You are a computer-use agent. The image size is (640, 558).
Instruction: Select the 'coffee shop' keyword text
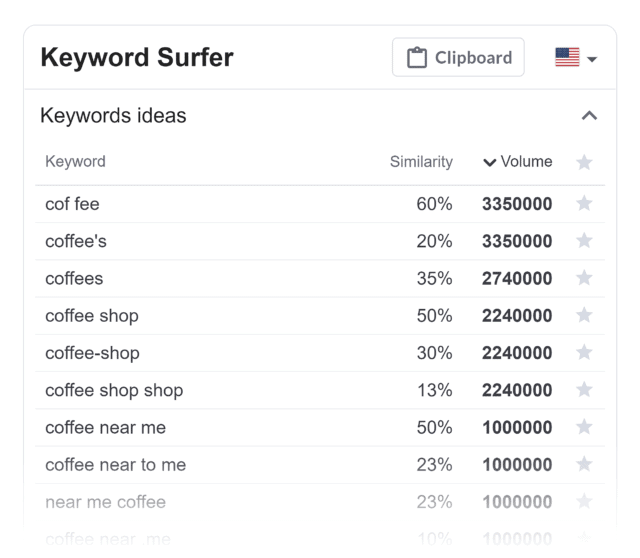pyautogui.click(x=92, y=316)
